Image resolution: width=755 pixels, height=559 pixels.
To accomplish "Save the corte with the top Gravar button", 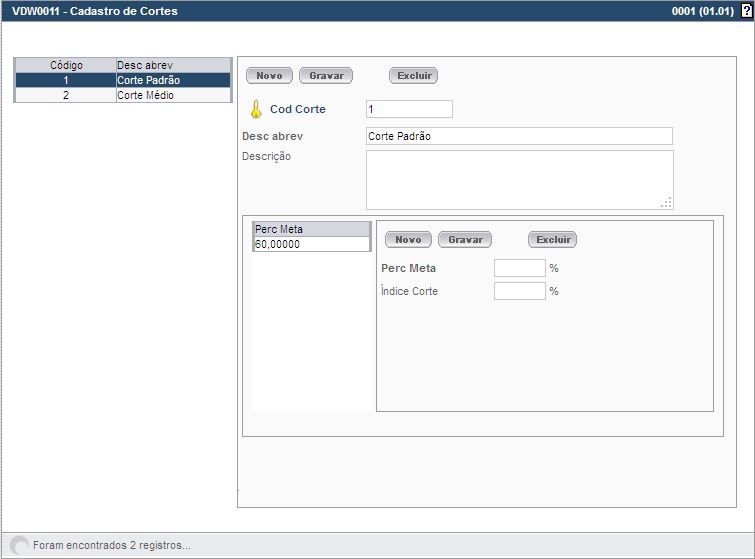I will point(326,76).
